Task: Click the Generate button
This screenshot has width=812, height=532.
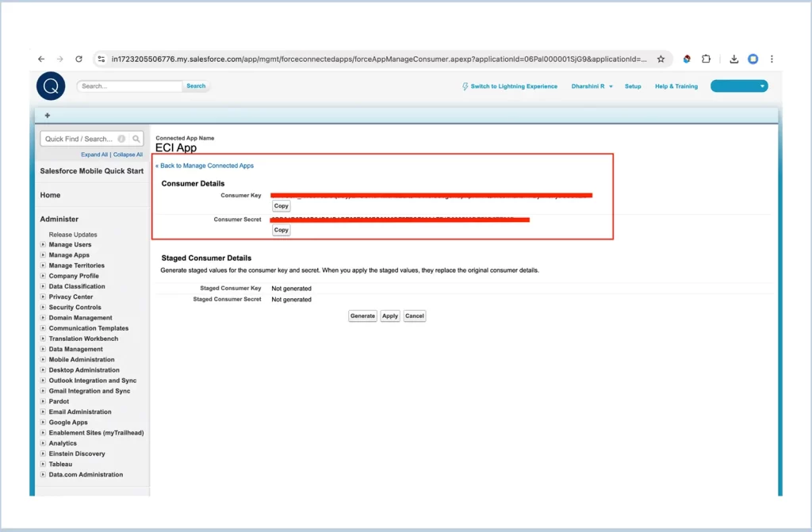Action: coord(362,316)
